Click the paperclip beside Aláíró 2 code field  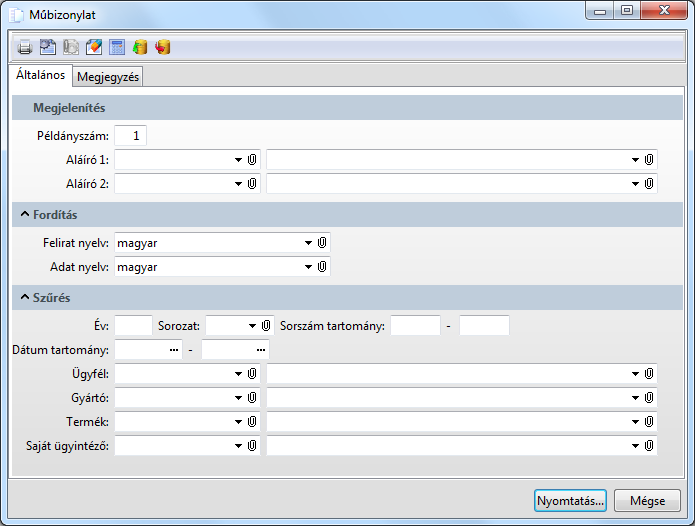click(252, 183)
